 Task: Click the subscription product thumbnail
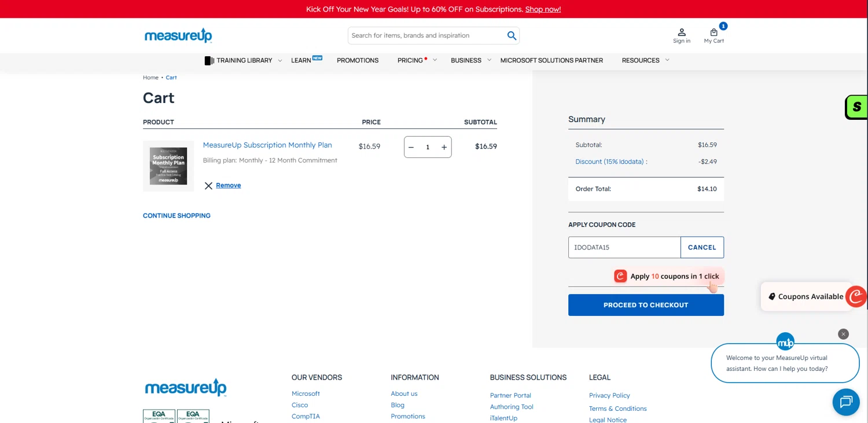[x=168, y=166]
